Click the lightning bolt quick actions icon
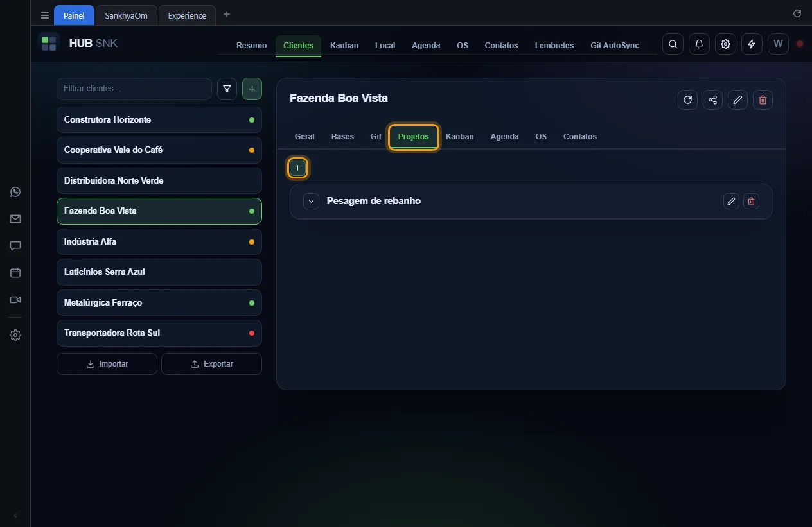Image resolution: width=812 pixels, height=527 pixels. 752,44
